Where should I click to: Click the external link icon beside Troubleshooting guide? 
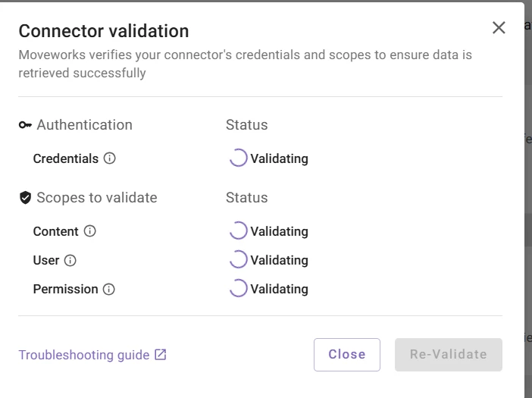[161, 355]
